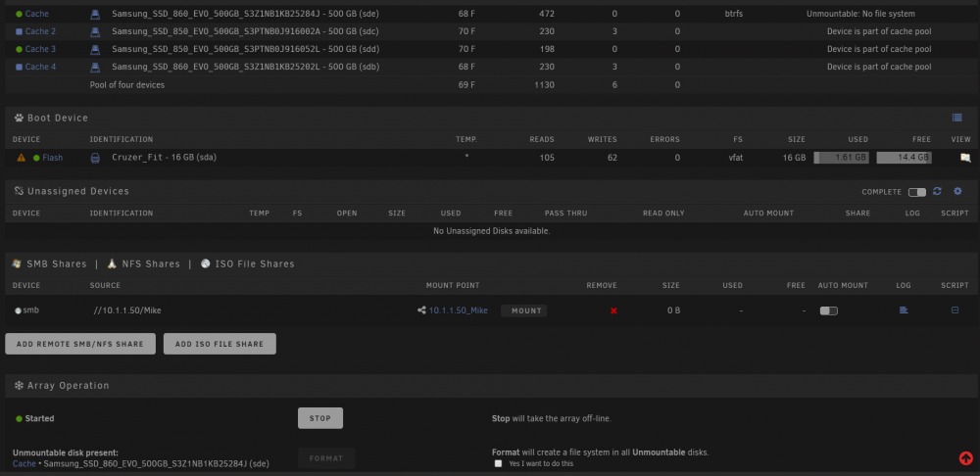980x476 pixels.
Task: Open the script editor for smb share
Action: 955,309
